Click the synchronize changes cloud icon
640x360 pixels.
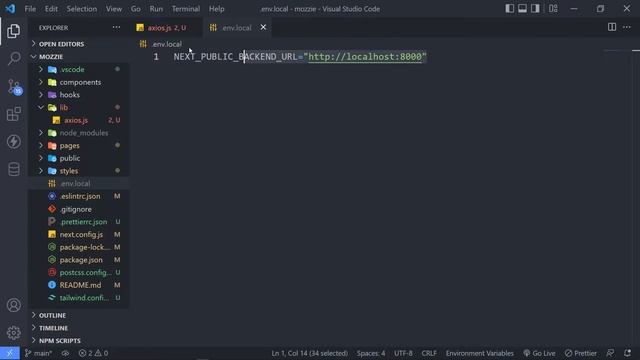pyautogui.click(x=65, y=353)
